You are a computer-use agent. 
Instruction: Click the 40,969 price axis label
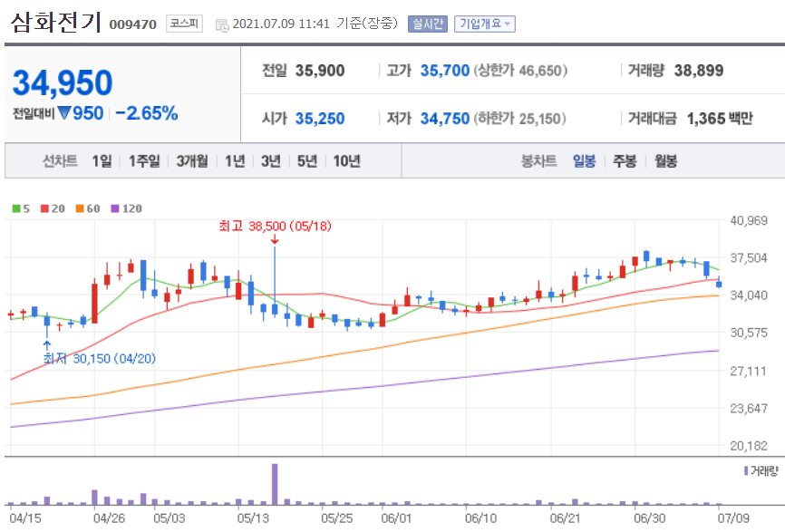tap(749, 220)
